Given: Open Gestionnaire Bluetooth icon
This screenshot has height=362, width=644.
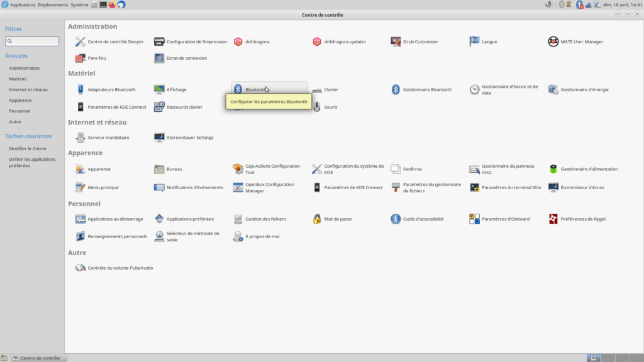Looking at the screenshot, I should pyautogui.click(x=396, y=89).
